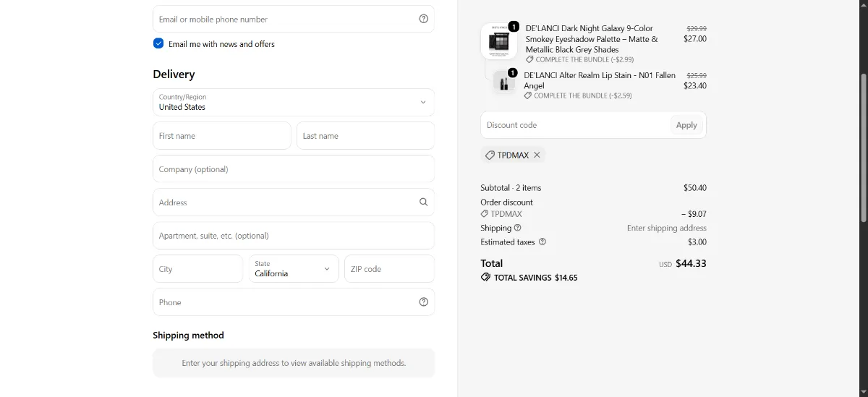Click the Apply discount button
Viewport: 868px width, 397px height.
pyautogui.click(x=686, y=125)
